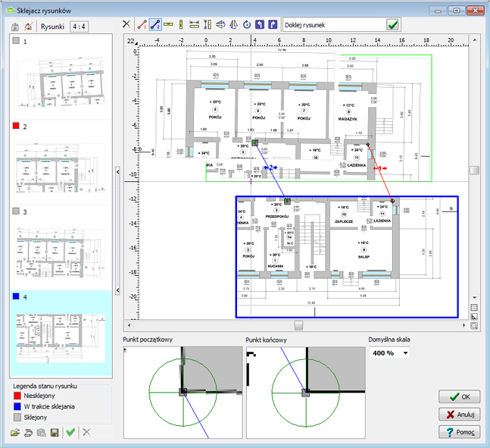Image resolution: width=490 pixels, height=448 pixels.
Task: Rotate drawing left 90 degrees
Action: tap(260, 24)
